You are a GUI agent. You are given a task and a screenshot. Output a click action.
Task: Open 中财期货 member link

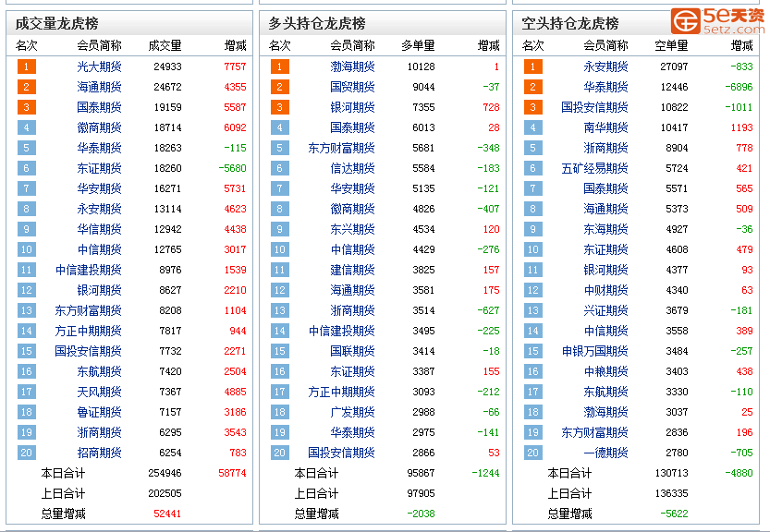point(606,290)
